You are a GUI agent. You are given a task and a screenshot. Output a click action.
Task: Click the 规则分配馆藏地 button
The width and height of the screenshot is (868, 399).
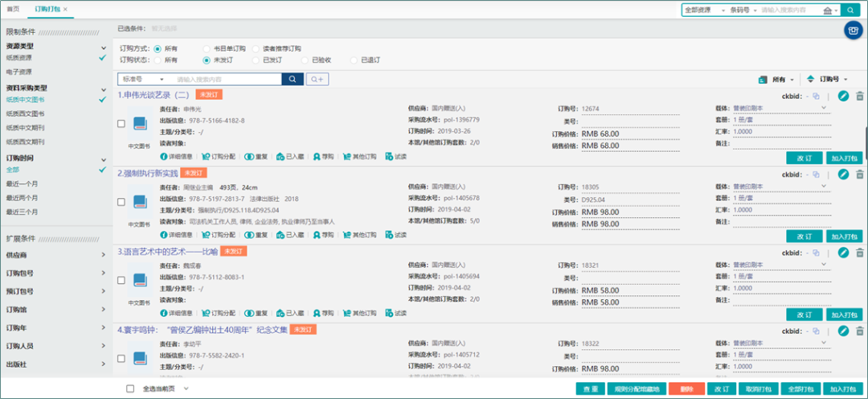[x=636, y=389]
